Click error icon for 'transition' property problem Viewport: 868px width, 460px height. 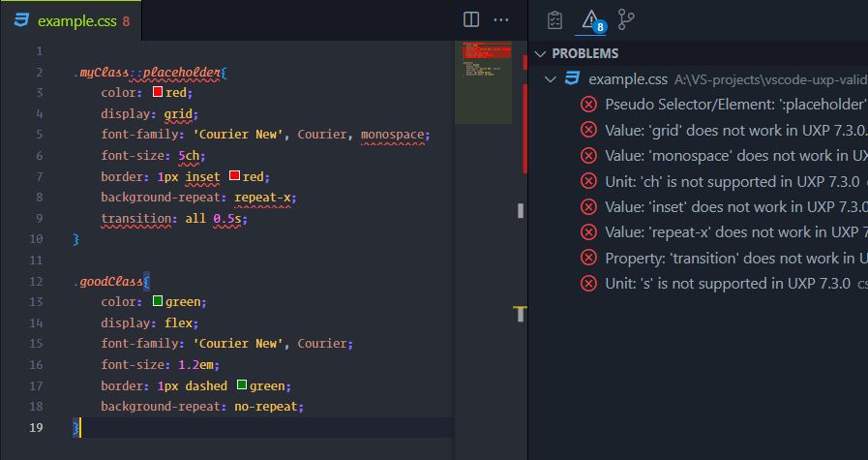click(x=588, y=259)
